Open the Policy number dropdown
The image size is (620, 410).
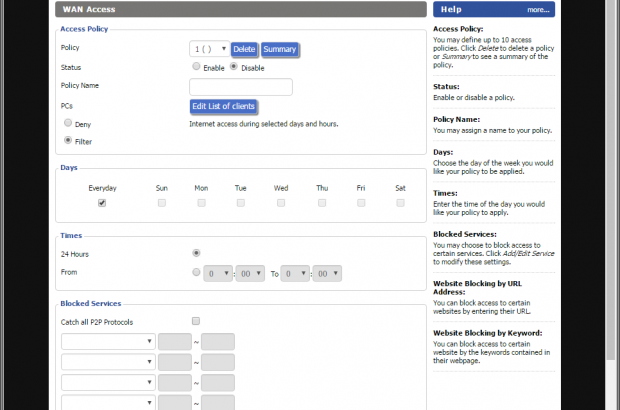pyautogui.click(x=209, y=49)
